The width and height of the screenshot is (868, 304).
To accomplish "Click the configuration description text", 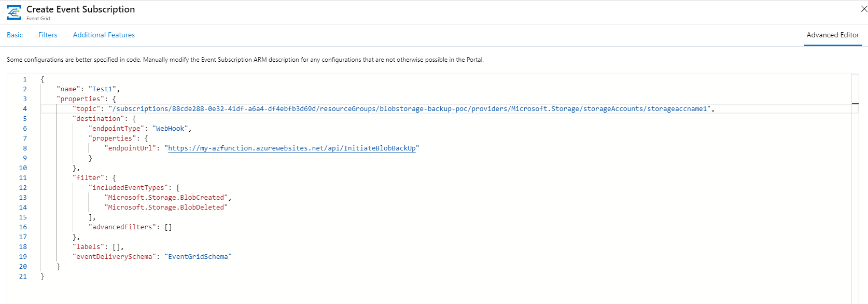I will pos(245,60).
